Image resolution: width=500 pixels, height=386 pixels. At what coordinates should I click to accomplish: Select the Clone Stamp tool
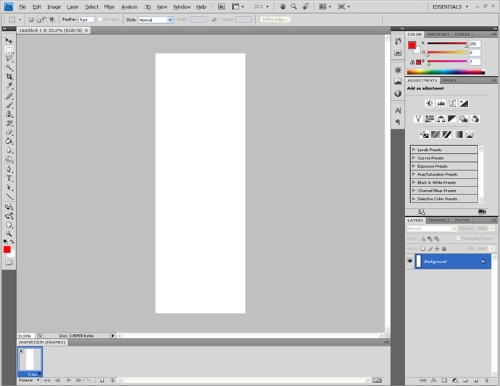pos(9,114)
